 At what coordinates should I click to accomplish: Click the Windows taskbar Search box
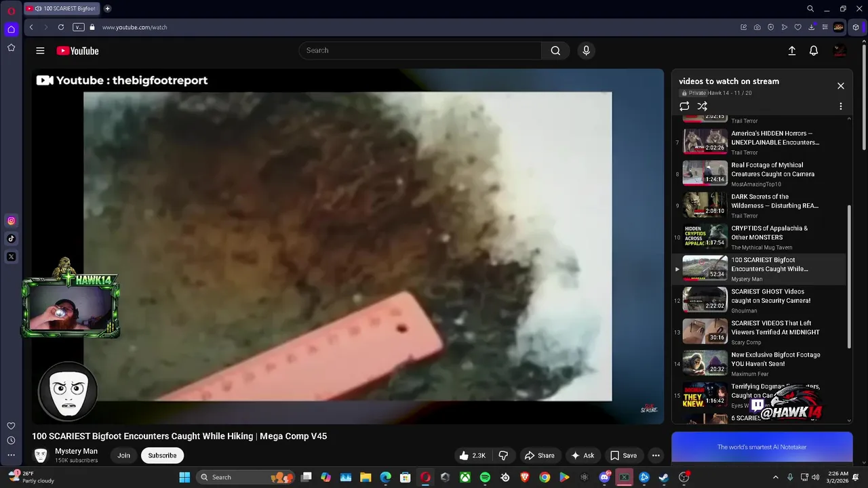click(x=246, y=477)
